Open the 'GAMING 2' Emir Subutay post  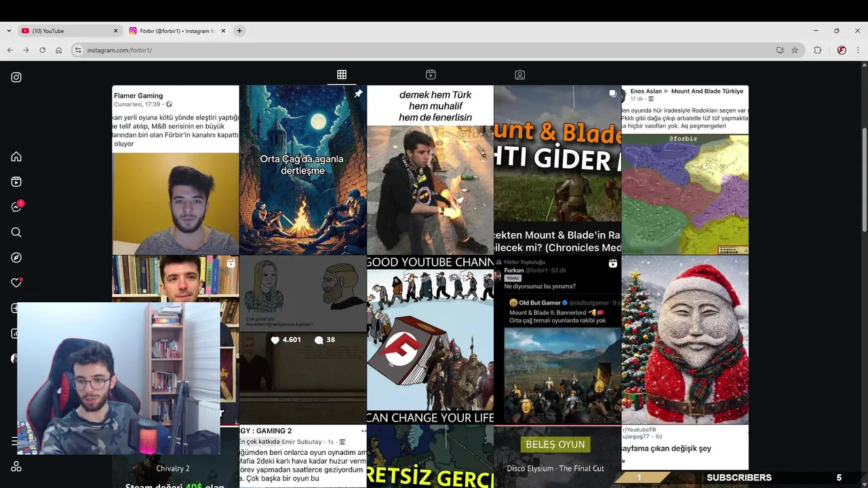pos(303,456)
